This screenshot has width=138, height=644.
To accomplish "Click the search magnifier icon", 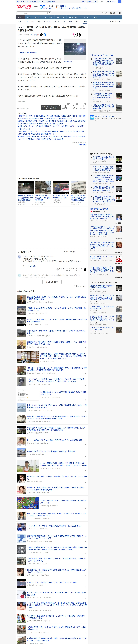I will pos(49,13).
